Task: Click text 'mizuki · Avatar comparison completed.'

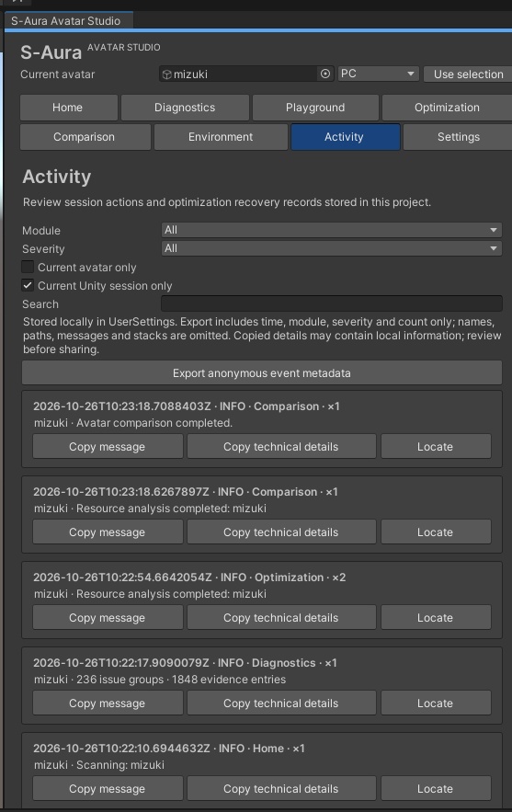Action: click(x=133, y=423)
